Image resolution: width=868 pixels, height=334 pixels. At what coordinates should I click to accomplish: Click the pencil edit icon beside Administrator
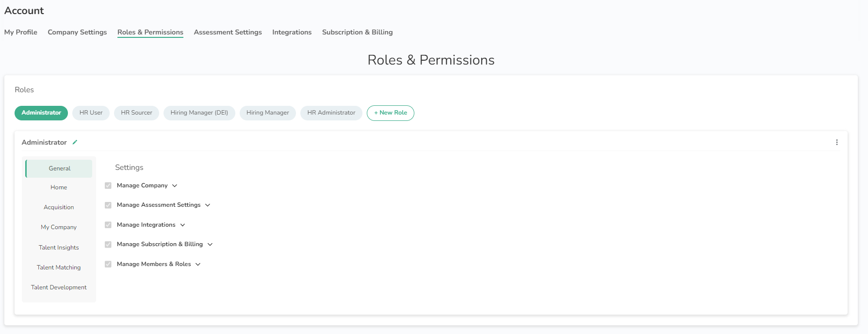click(75, 142)
